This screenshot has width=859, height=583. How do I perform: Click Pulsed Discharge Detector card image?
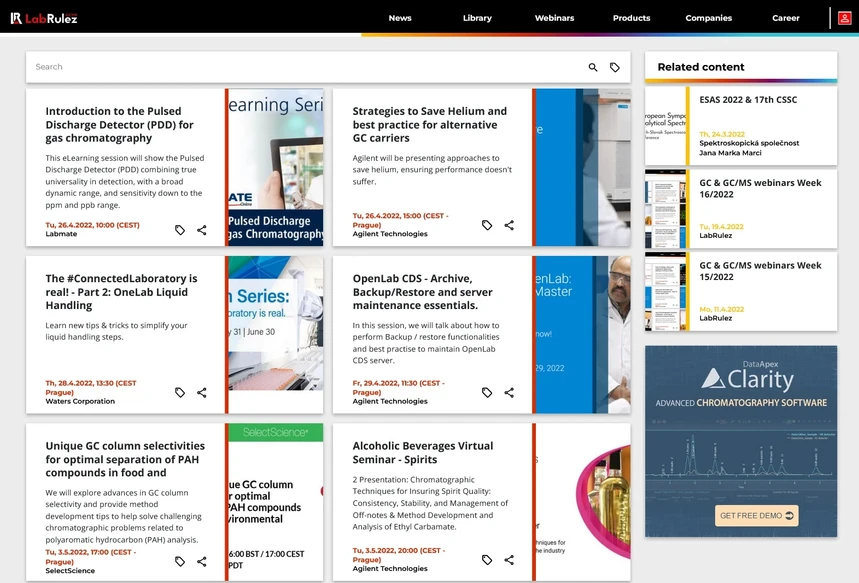coord(276,167)
